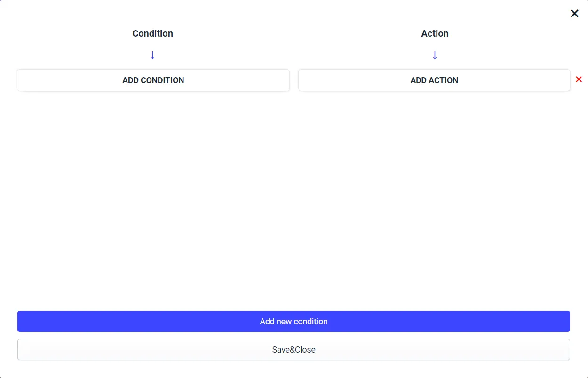
Task: Finish editing by selecting Save&Close
Action: click(x=294, y=349)
